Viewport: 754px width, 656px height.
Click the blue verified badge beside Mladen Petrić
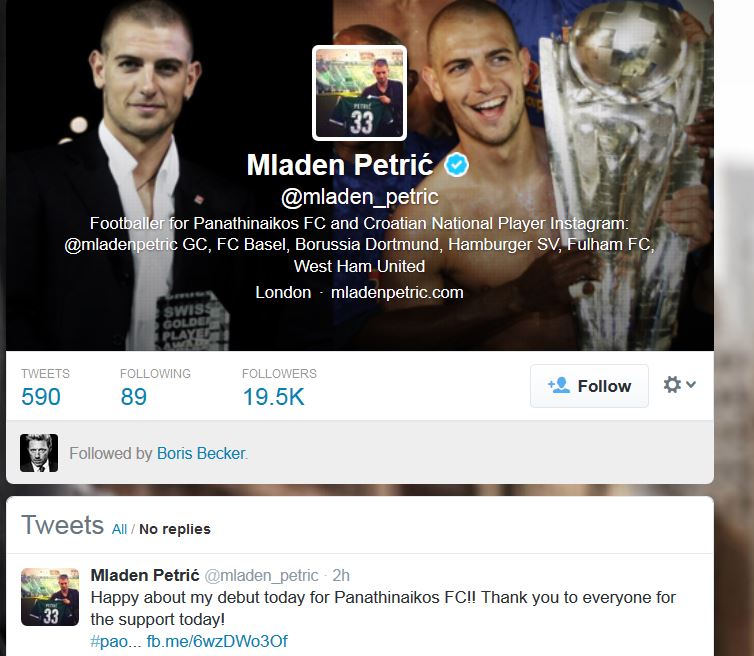click(456, 165)
